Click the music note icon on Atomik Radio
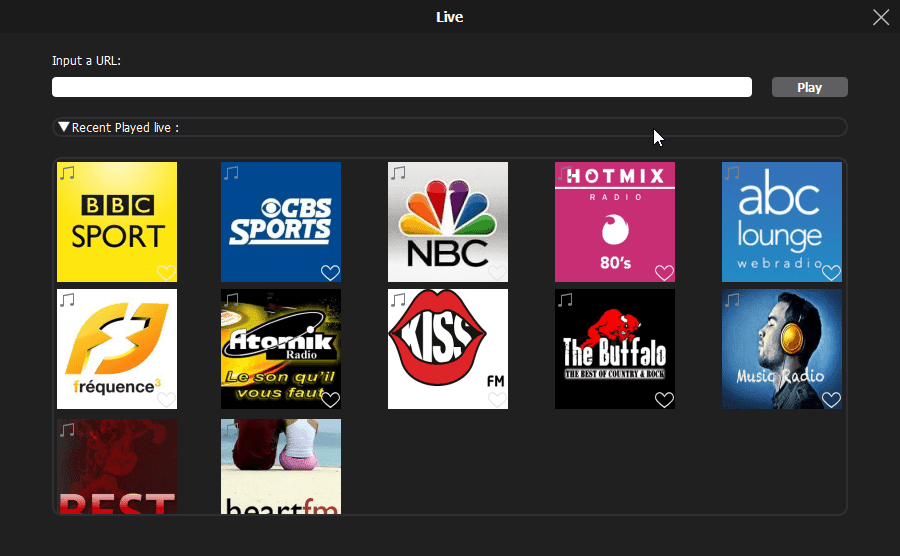The height and width of the screenshot is (556, 900). (232, 300)
